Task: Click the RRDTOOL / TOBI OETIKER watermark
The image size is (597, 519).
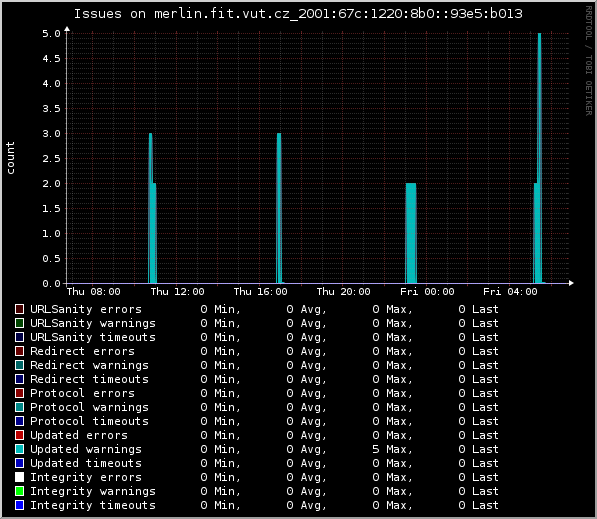Action: [589, 61]
